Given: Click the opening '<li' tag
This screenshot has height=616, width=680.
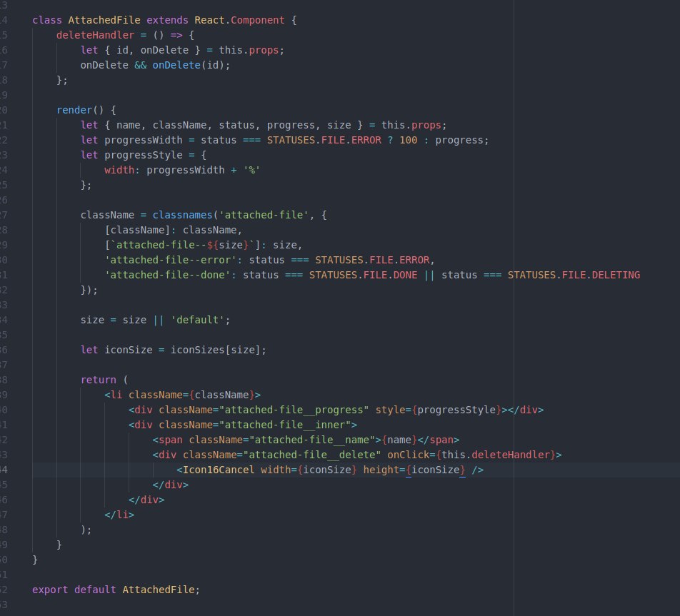Looking at the screenshot, I should click(x=113, y=395).
